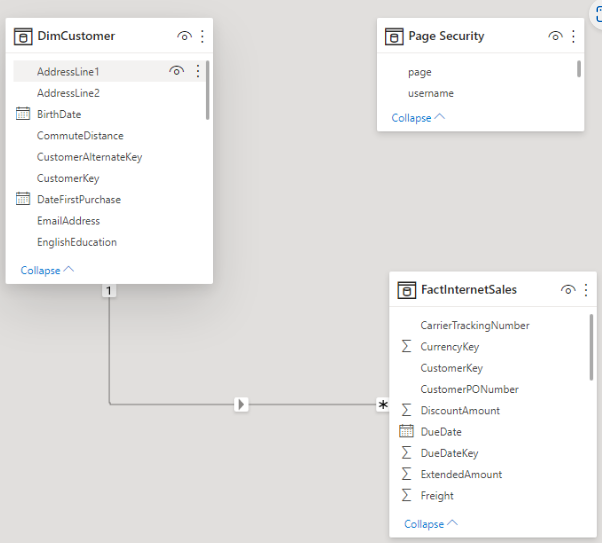Click the calendar icon beside BirthDate
The image size is (602, 543).
coord(23,114)
